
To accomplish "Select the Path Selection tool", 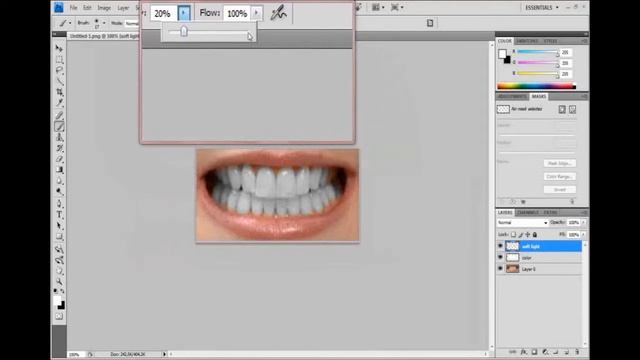I will [x=60, y=226].
